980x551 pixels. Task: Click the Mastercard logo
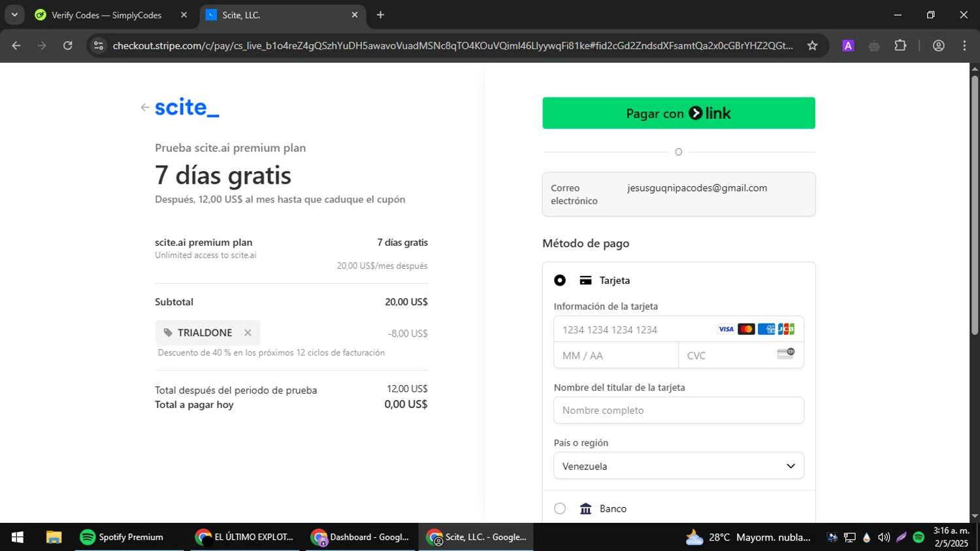pyautogui.click(x=746, y=329)
